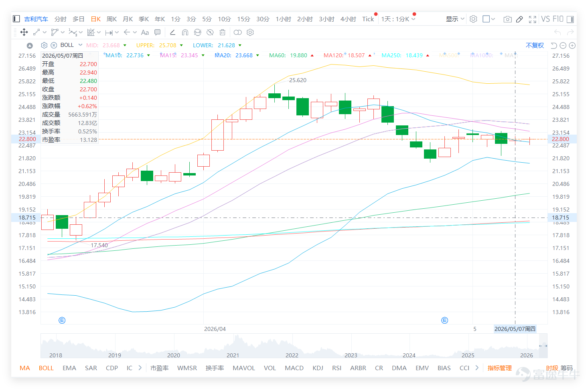Toggle MA20 line green arrow
588x389 pixels.
tap(258, 55)
